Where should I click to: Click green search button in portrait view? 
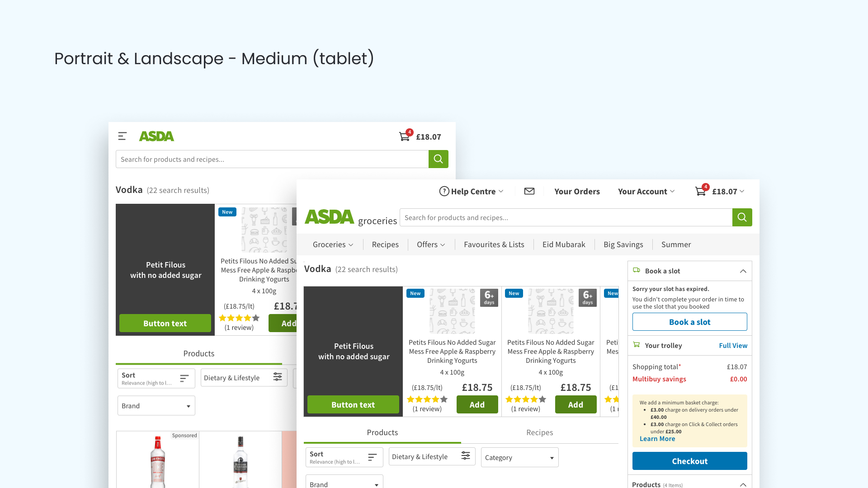coord(438,159)
